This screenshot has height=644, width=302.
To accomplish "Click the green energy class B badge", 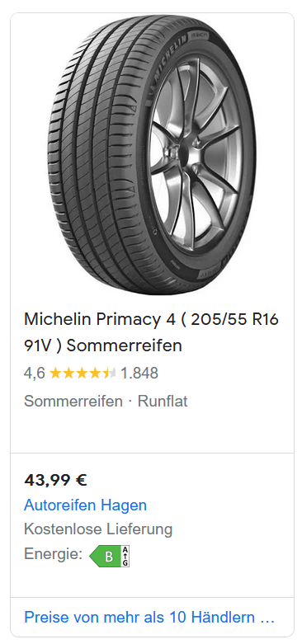I will pos(105,556).
